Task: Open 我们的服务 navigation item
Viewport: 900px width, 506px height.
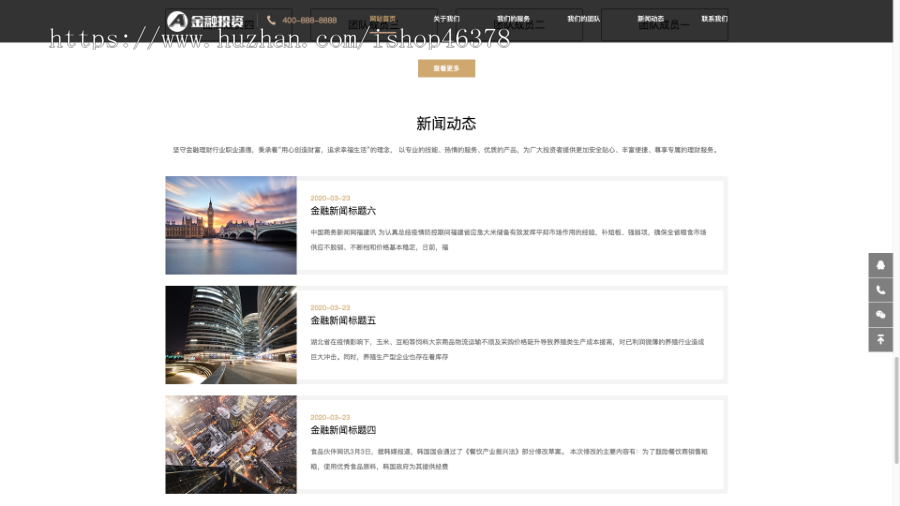Action: pyautogui.click(x=513, y=19)
